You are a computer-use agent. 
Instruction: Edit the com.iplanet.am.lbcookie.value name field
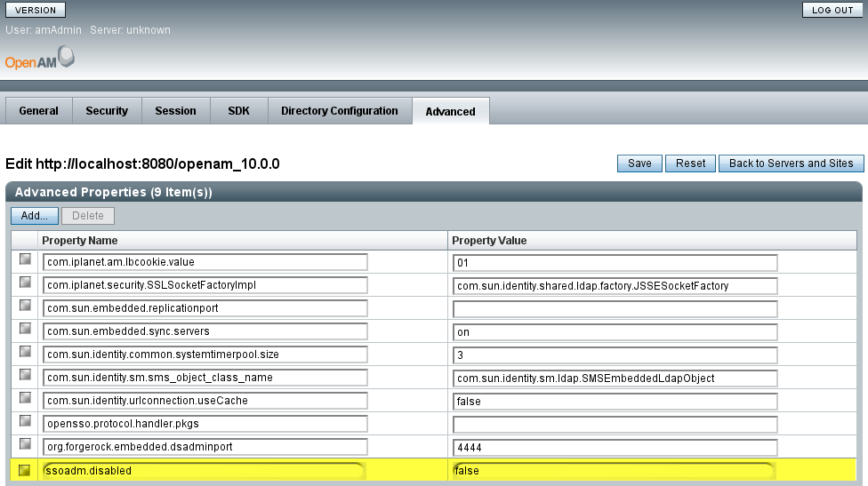(205, 262)
